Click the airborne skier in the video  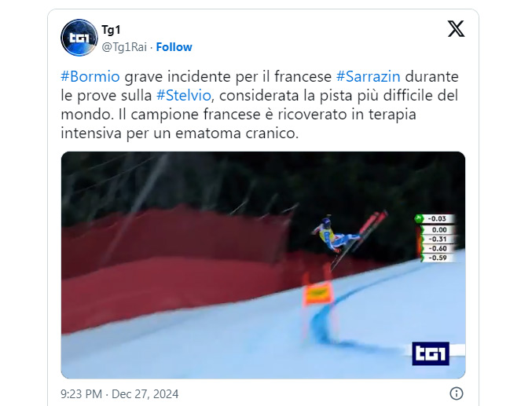click(338, 236)
